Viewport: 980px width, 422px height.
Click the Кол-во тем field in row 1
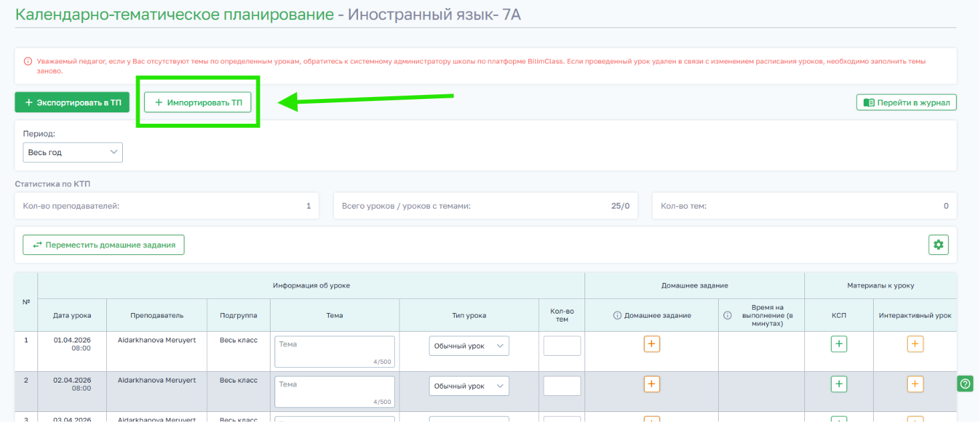click(562, 346)
